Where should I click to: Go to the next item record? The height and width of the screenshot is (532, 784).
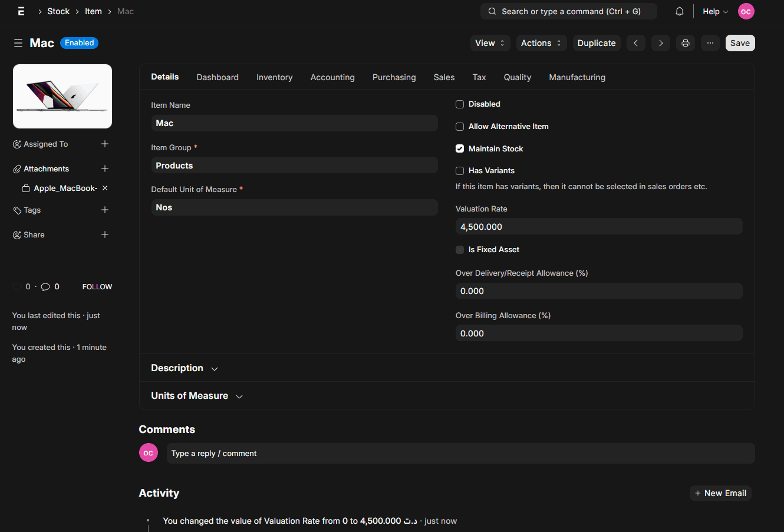point(661,43)
